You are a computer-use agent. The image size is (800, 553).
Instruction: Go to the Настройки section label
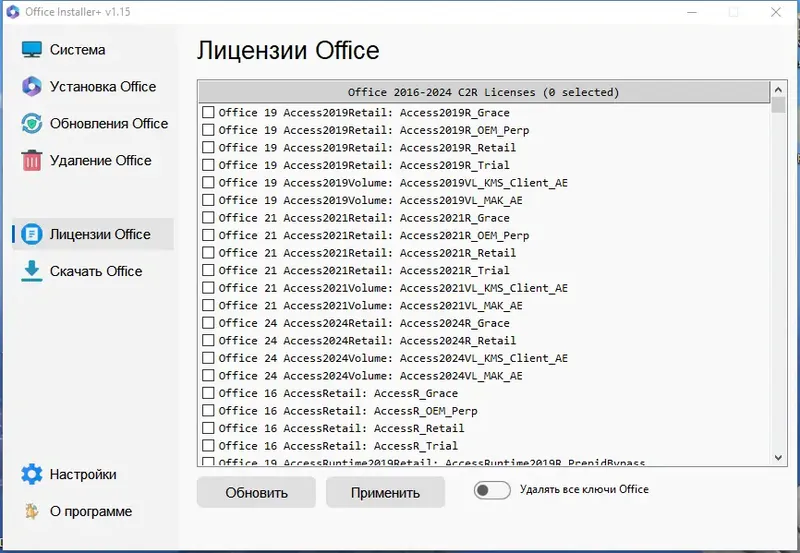click(83, 475)
